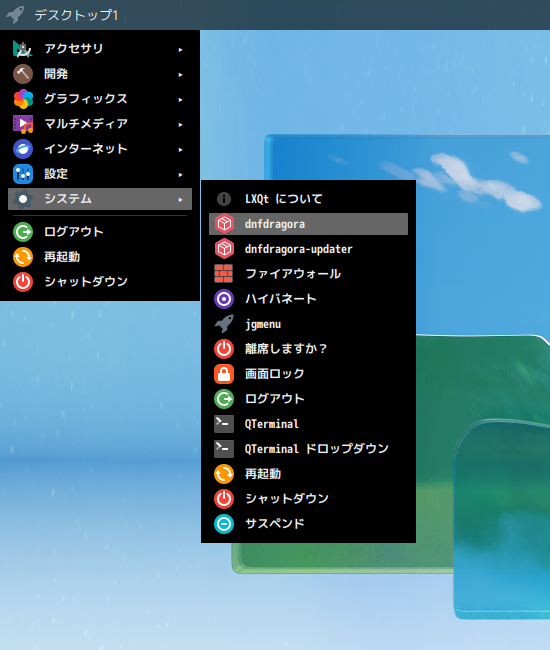550x650 pixels.
Task: Click the rocket launcher icon in the panel
Action: click(15, 15)
